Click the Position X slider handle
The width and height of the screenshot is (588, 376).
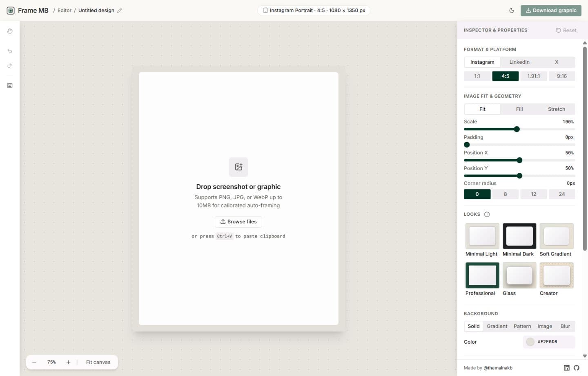pos(519,160)
